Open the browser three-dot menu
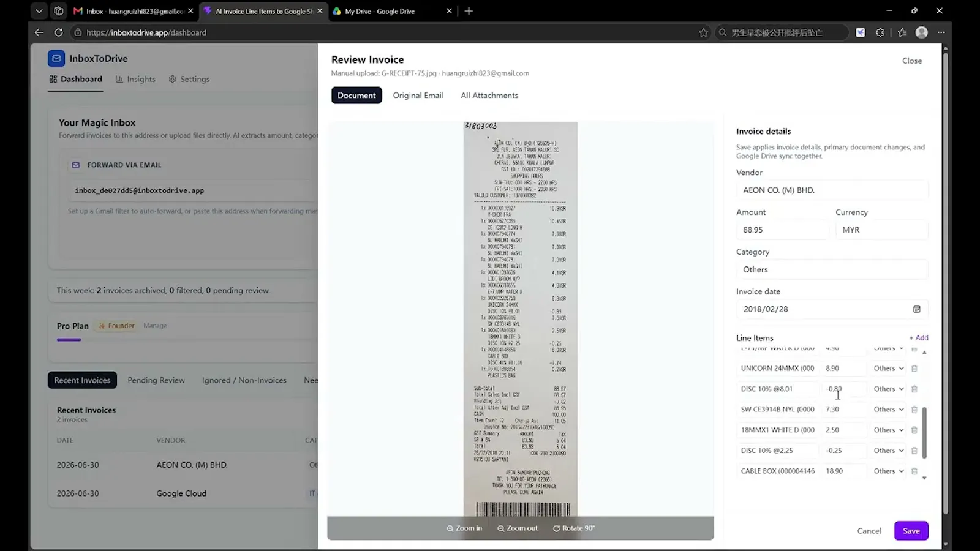The width and height of the screenshot is (980, 551). pyautogui.click(x=941, y=32)
